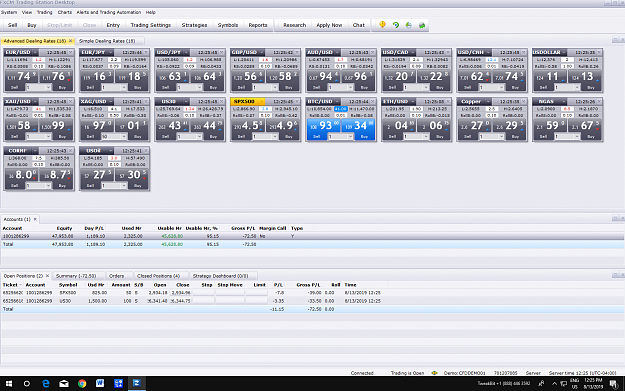Open the AUD/USD symbol dropdown arrow
Viewport: 625px width, 391px height.
[337, 53]
